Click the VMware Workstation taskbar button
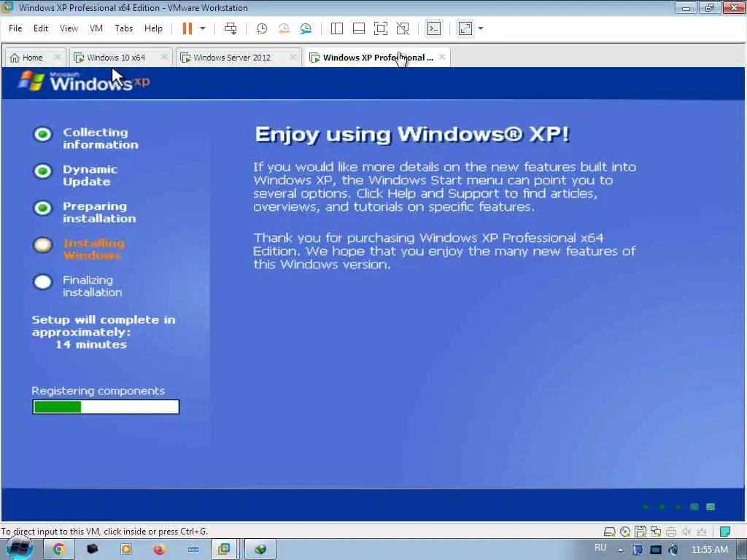This screenshot has height=560, width=747. pos(224,550)
